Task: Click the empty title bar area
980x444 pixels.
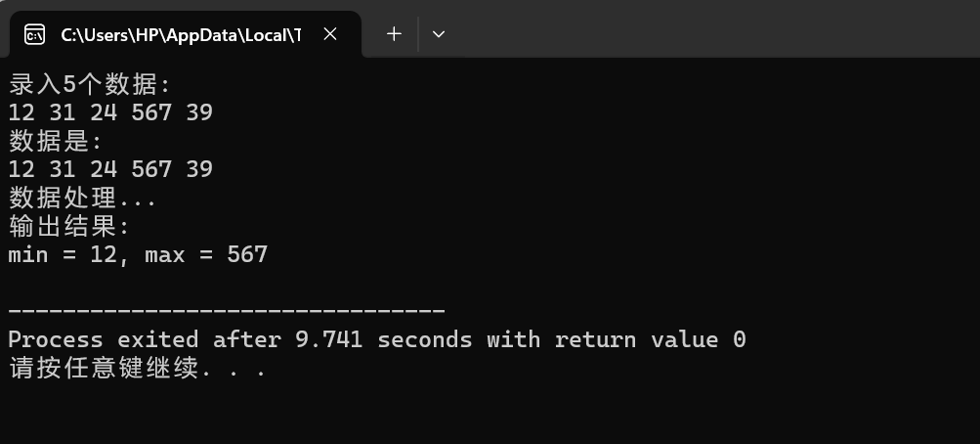Action: [712, 28]
